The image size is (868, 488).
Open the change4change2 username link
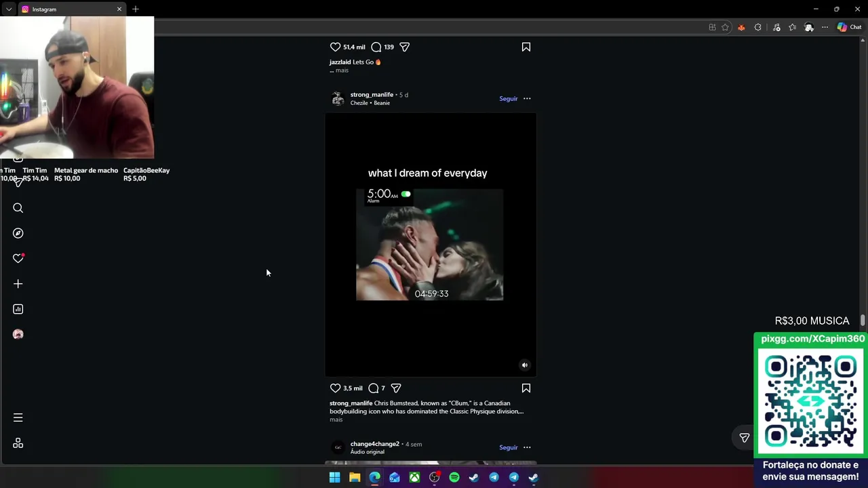pos(375,444)
